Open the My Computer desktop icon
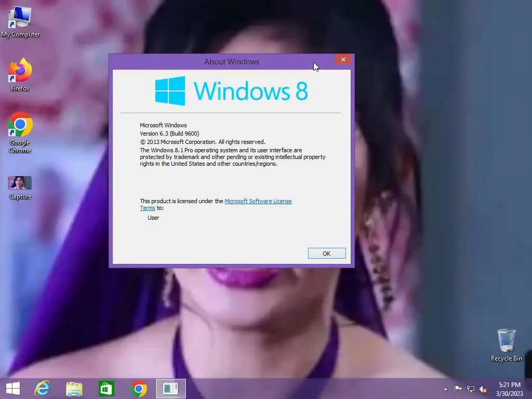 click(20, 22)
